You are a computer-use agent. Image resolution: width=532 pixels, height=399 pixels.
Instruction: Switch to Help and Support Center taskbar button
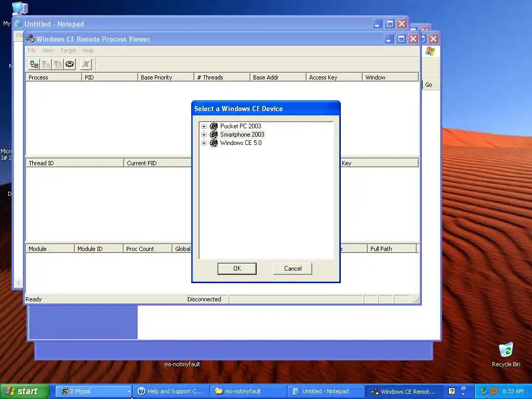(x=170, y=392)
